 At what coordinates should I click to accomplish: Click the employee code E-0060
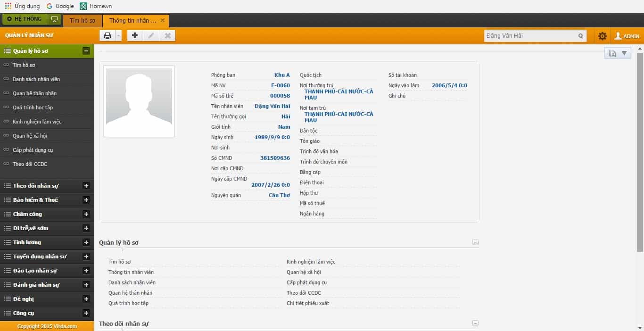click(x=281, y=85)
